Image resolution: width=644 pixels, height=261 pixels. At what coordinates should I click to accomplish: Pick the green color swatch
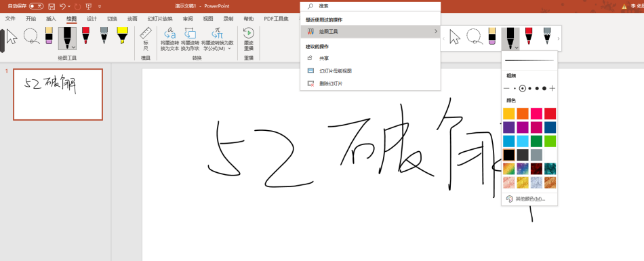click(536, 141)
